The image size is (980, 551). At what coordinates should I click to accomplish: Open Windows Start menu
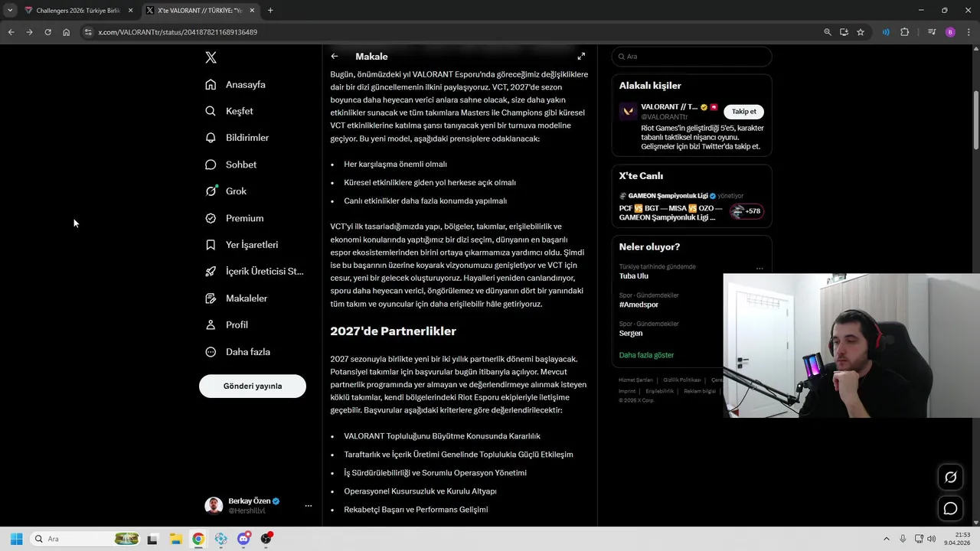point(16,539)
